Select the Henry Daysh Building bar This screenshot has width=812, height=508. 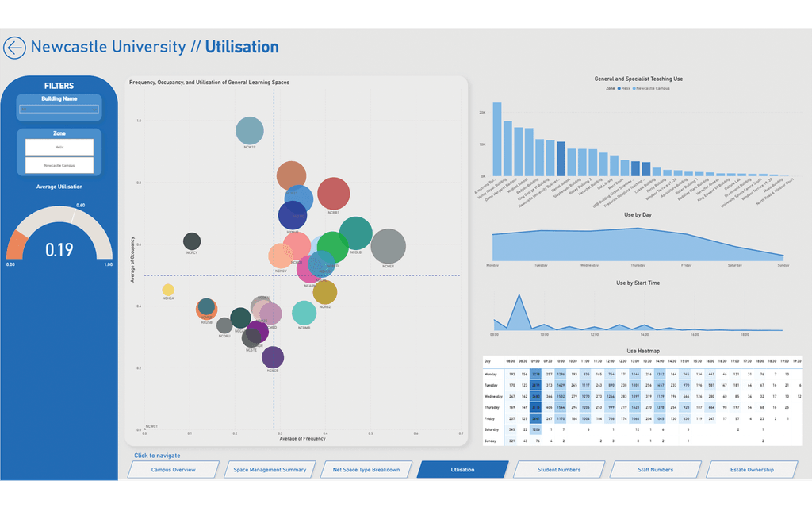507,148
